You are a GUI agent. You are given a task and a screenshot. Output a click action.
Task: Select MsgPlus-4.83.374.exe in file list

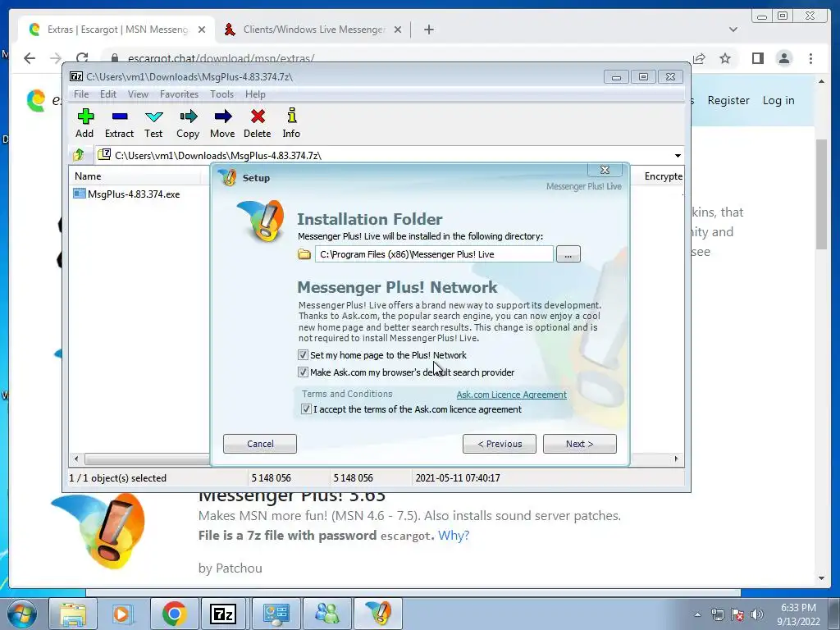[x=134, y=194]
